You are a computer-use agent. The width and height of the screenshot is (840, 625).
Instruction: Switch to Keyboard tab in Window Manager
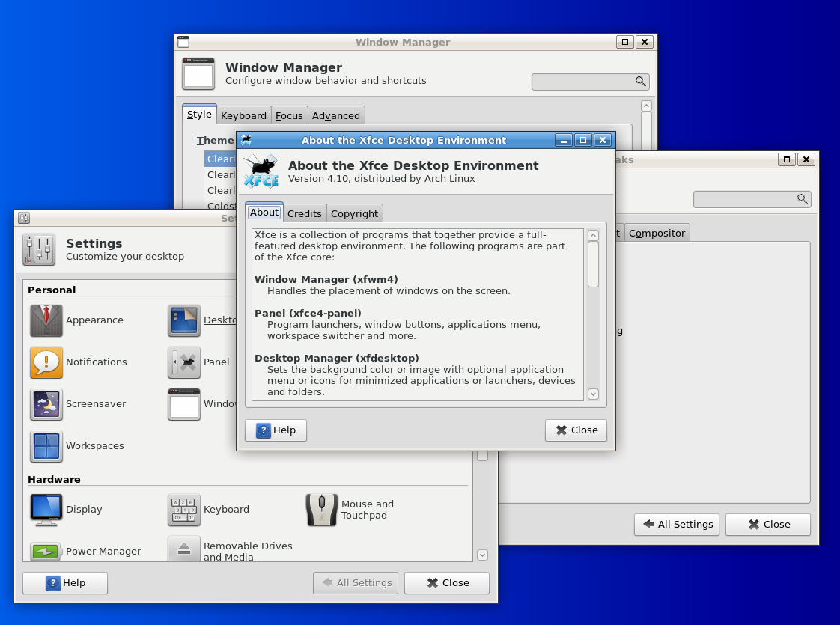(243, 115)
